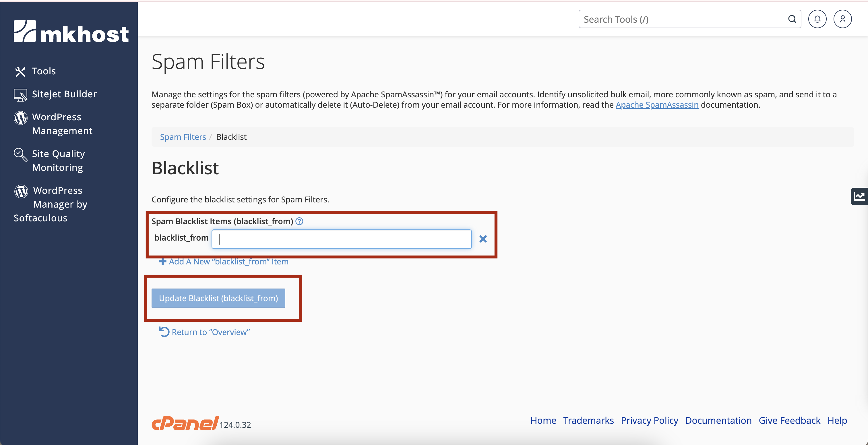This screenshot has height=445, width=868.
Task: Open the Apache SpamAssassin documentation link
Action: point(657,105)
